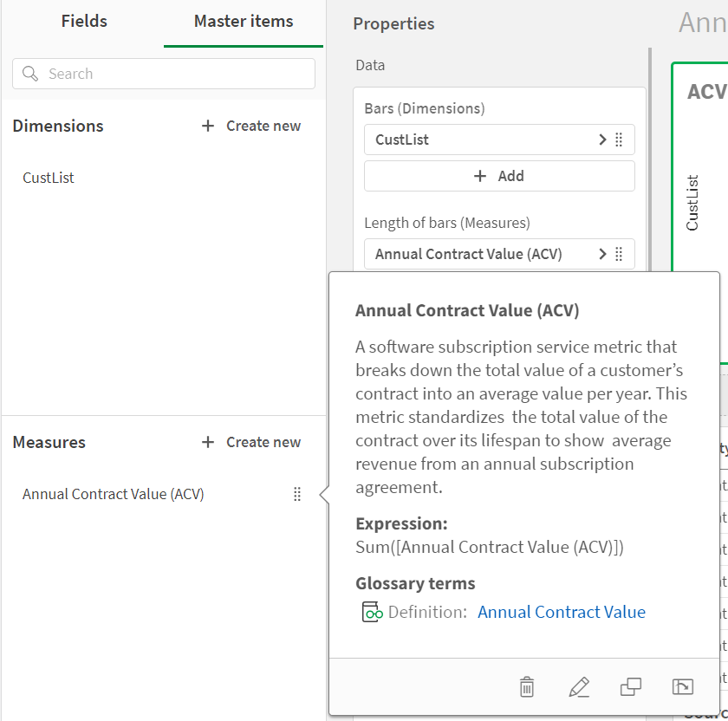Duplicate the measure with the copy icon
The height and width of the screenshot is (721, 728).
pyautogui.click(x=631, y=687)
